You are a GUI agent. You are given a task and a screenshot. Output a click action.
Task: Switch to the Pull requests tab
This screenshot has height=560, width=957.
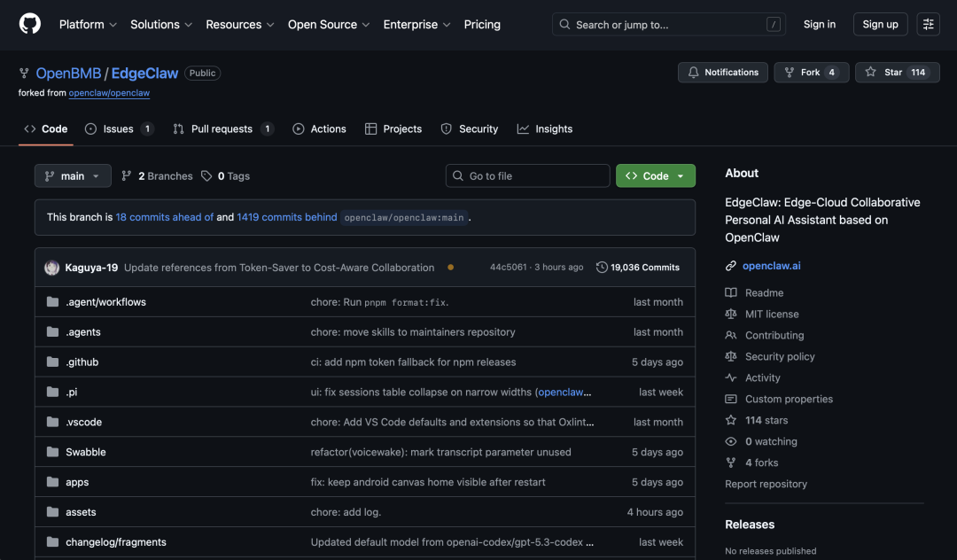(222, 129)
